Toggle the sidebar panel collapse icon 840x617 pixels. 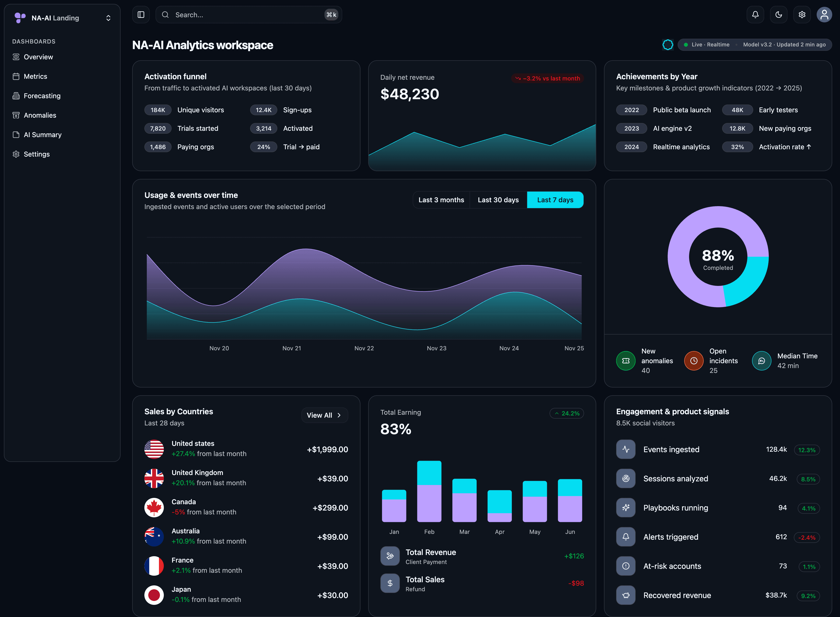point(141,15)
